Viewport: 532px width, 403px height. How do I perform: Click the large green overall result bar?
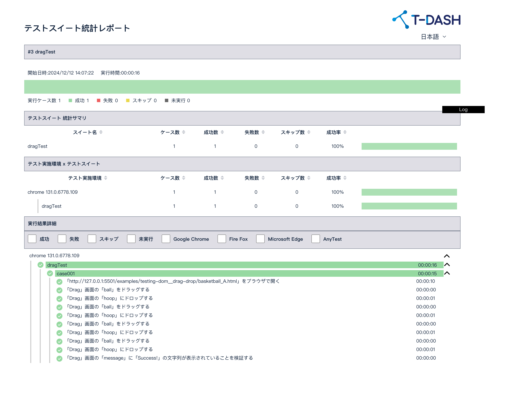242,87
